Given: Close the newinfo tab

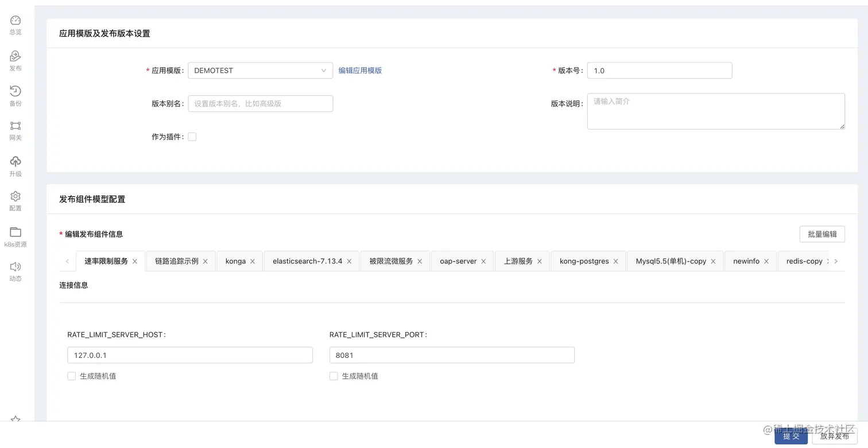Looking at the screenshot, I should [x=766, y=262].
